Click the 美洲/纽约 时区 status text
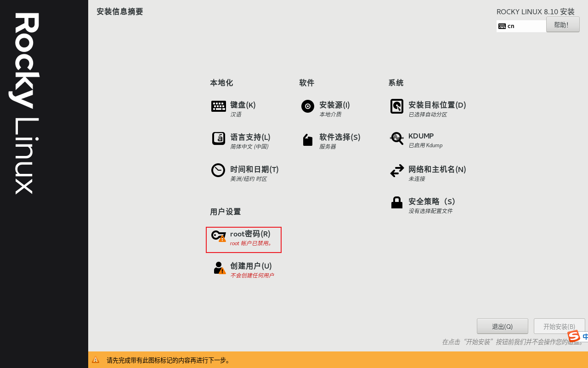 (x=249, y=179)
